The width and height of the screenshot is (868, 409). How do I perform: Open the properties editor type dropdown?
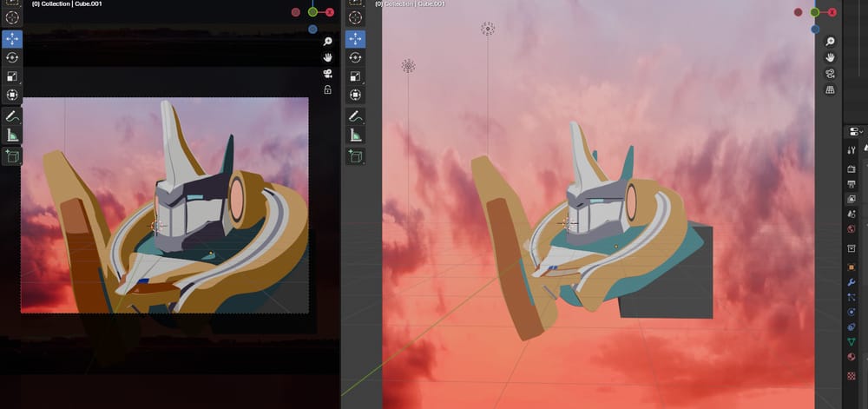(855, 132)
